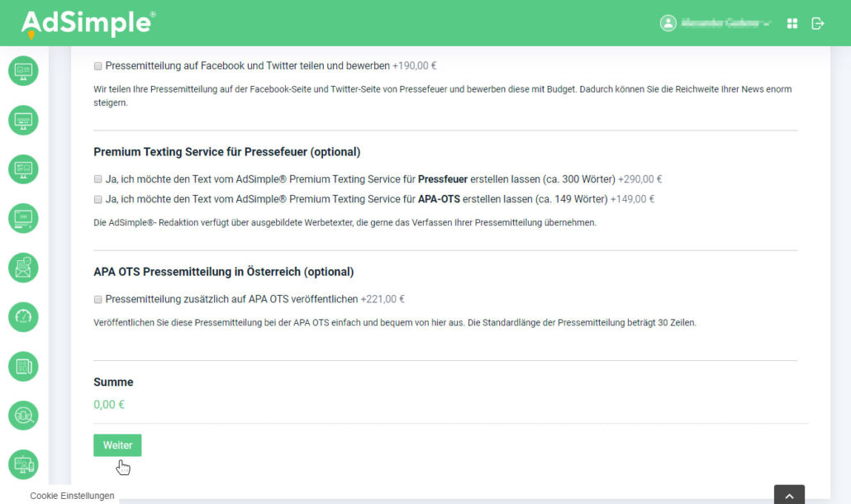Click the user avatar icon in the header
The height and width of the screenshot is (504, 851).
tap(668, 23)
